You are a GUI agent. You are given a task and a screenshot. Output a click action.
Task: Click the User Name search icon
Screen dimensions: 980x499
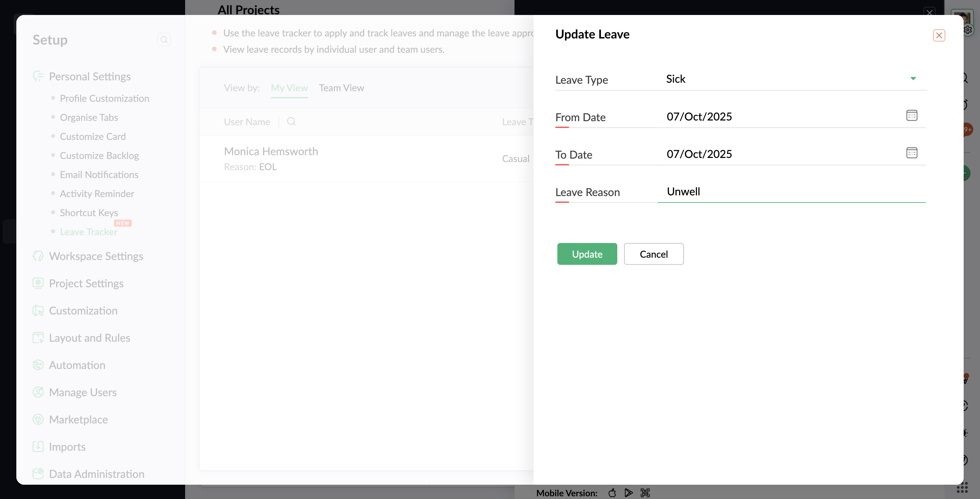291,122
